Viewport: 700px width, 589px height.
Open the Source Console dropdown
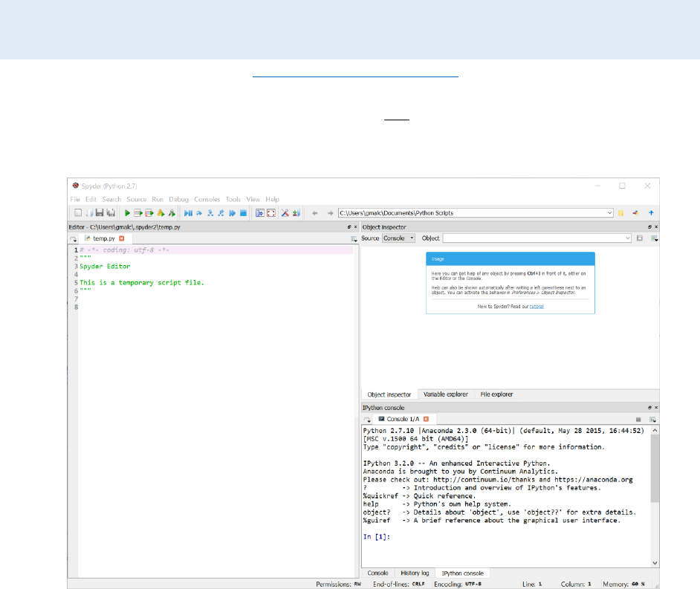click(x=398, y=238)
